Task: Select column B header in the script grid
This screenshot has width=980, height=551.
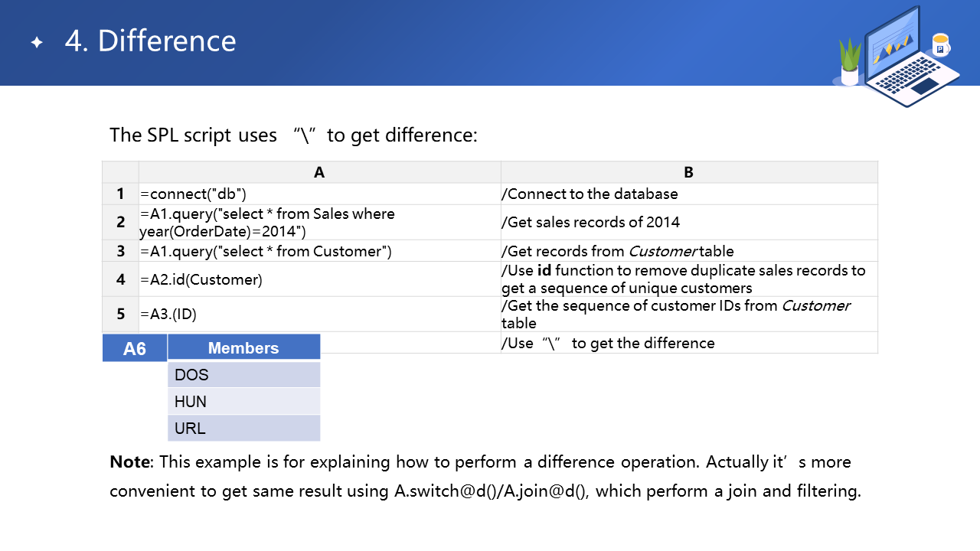Action: point(688,172)
